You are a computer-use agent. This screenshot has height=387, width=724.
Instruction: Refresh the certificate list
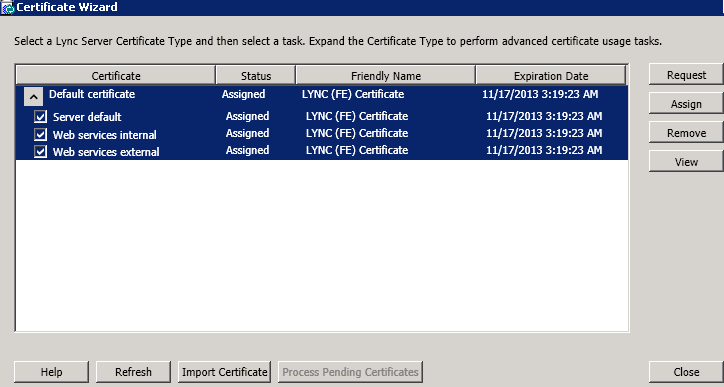(133, 372)
